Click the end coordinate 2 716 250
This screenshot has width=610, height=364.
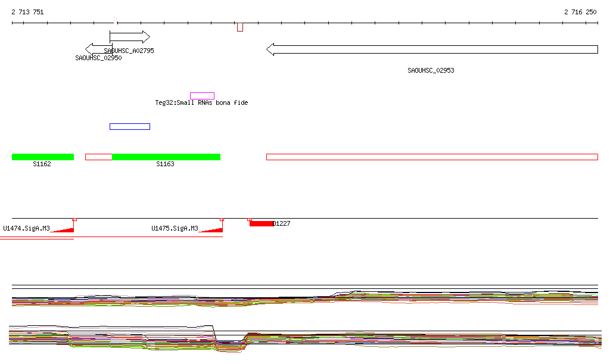click(580, 12)
